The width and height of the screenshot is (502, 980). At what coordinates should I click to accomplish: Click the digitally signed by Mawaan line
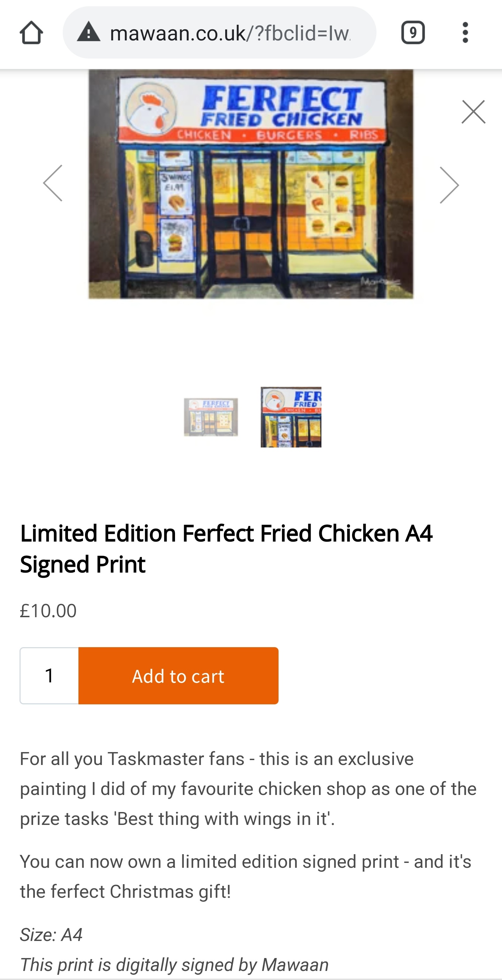coord(174,965)
